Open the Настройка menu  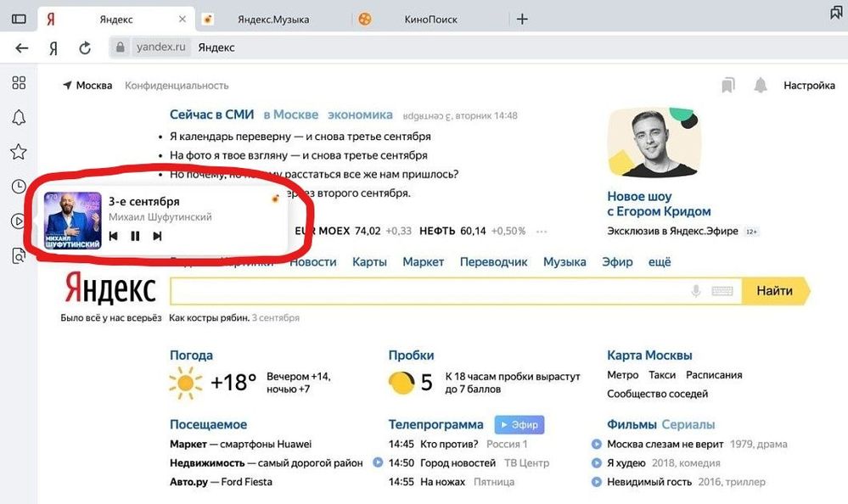(x=809, y=85)
